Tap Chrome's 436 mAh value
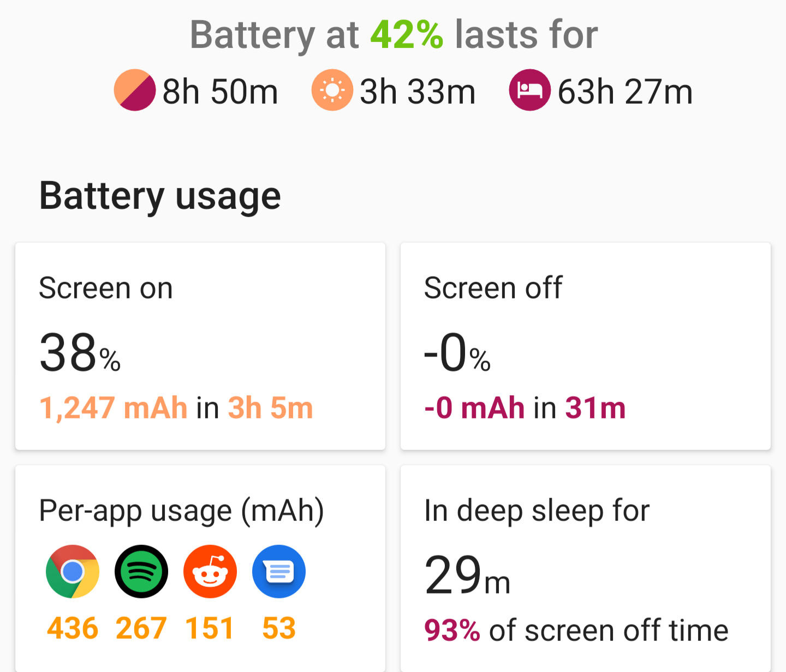The width and height of the screenshot is (786, 672). (x=73, y=628)
